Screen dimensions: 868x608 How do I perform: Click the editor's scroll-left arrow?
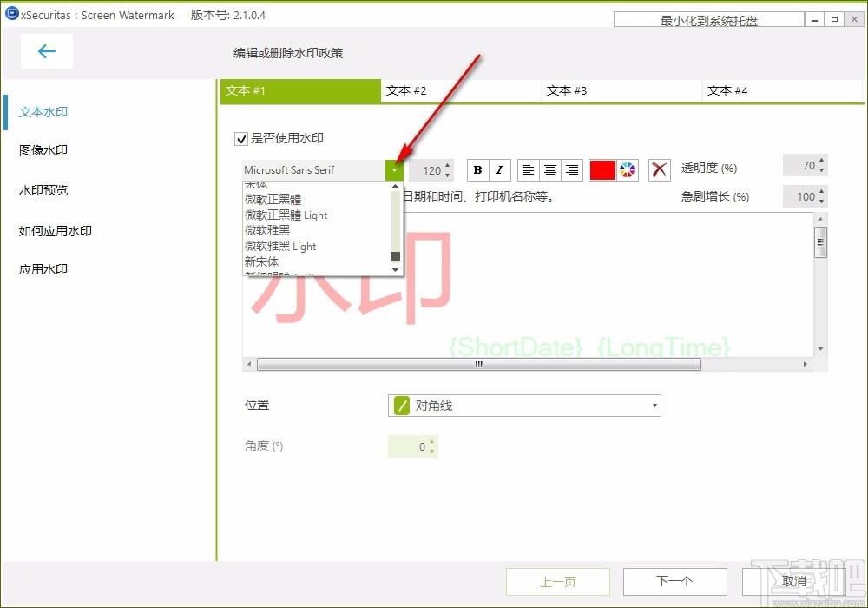point(249,364)
